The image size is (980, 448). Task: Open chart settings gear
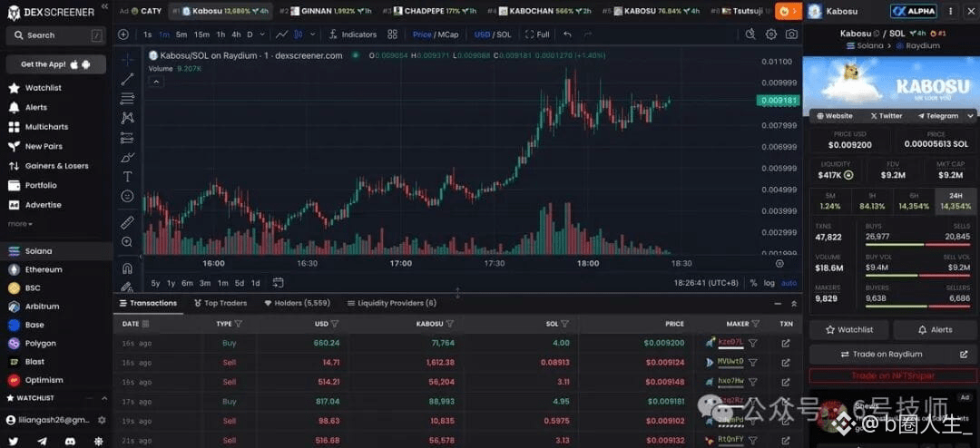[771, 34]
